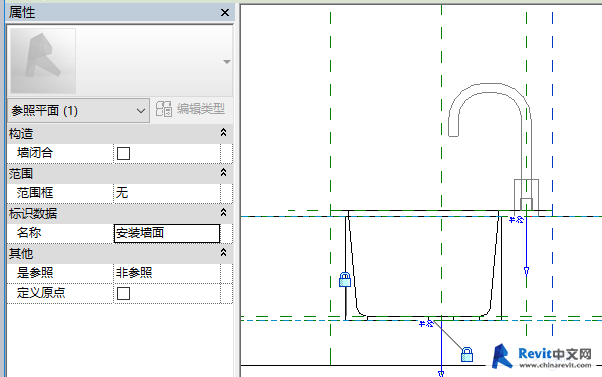This screenshot has width=602, height=377.
Task: Click the 墙闭合 property label
Action: 35,153
